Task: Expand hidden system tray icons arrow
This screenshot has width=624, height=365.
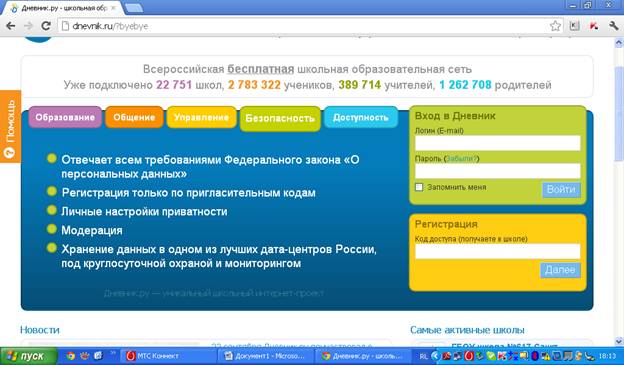Action: [x=436, y=355]
